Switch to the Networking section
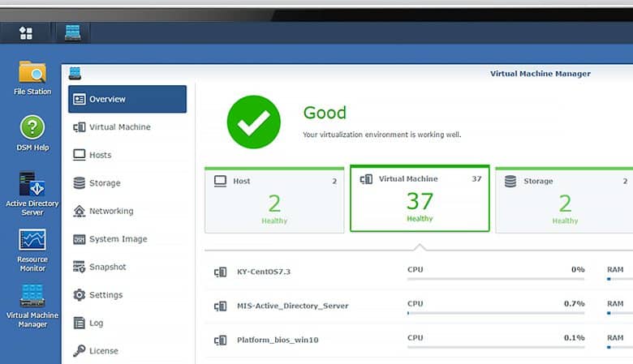Image resolution: width=633 pixels, height=364 pixels. (127, 211)
